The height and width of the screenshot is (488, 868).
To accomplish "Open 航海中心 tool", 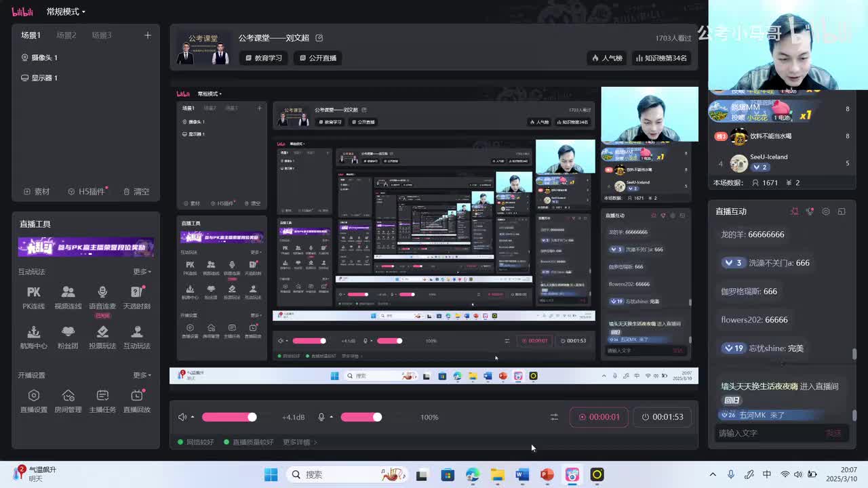I will click(33, 337).
